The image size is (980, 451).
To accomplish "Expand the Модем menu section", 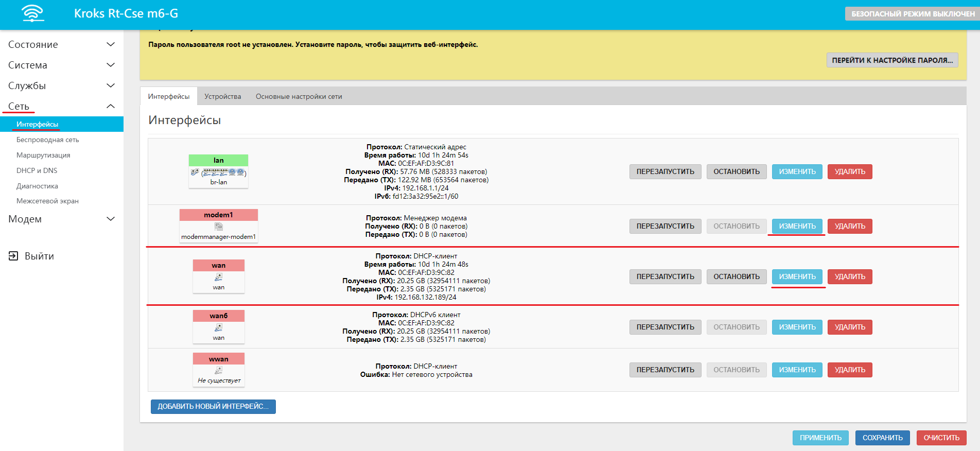I will tap(110, 219).
